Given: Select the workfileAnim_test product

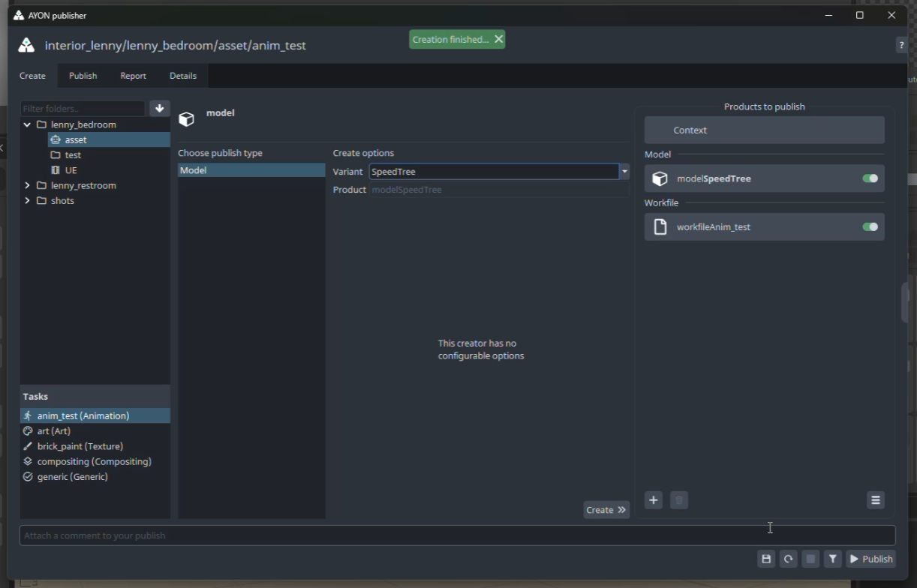Looking at the screenshot, I should (x=764, y=226).
